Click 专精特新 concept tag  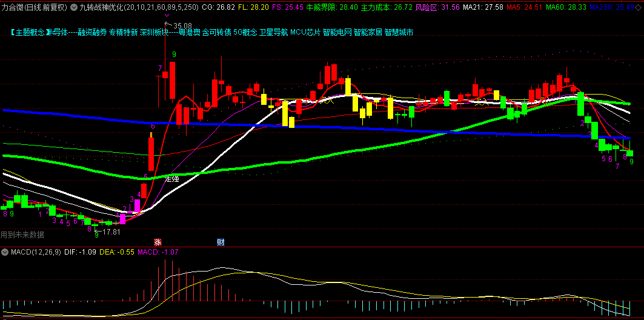123,33
